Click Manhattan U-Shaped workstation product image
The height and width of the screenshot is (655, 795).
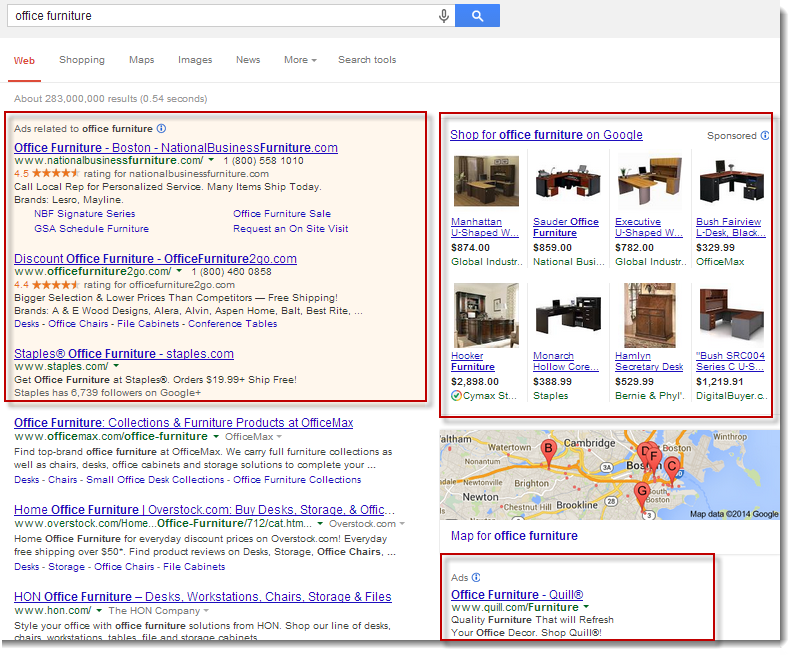(x=486, y=181)
